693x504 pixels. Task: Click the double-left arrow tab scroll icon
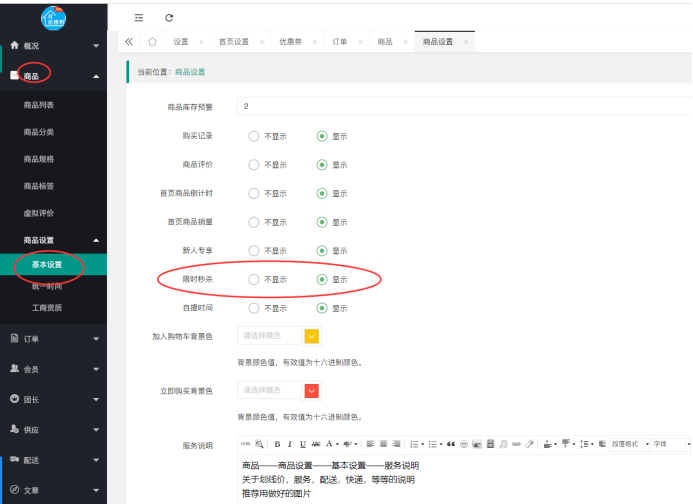[128, 42]
